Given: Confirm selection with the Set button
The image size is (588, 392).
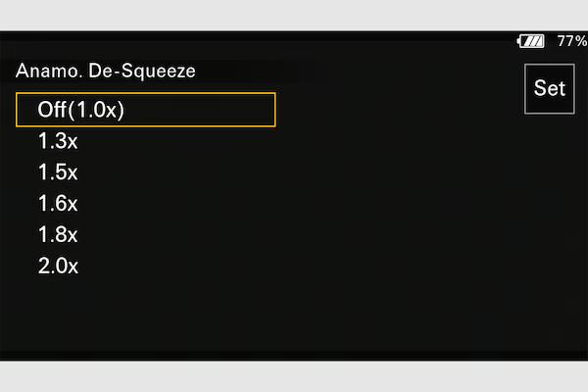Looking at the screenshot, I should 550,88.
